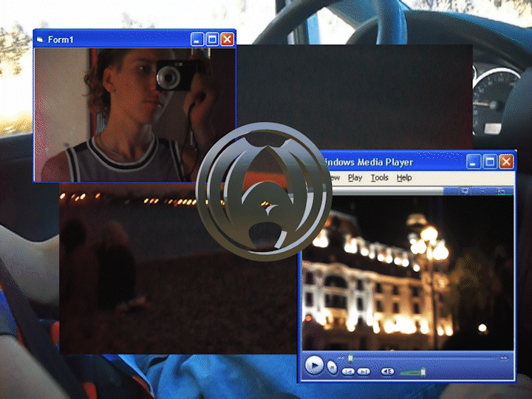This screenshot has height=399, width=532.
Task: Skip to the next track
Action: click(364, 372)
